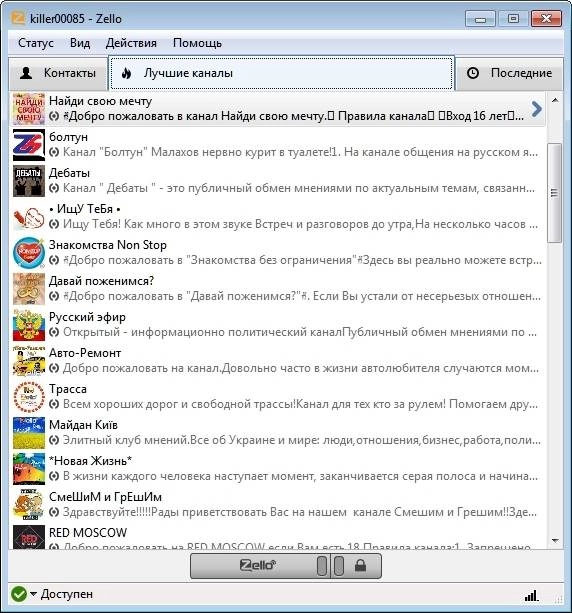Image resolution: width=572 pixels, height=613 pixels.
Task: Switch to the Последние tab
Action: (509, 73)
